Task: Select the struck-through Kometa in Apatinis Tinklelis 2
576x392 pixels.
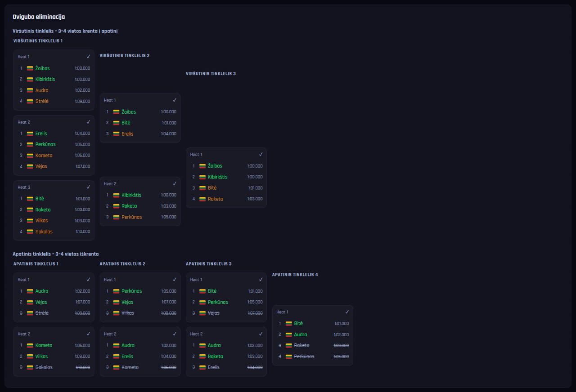Action: 130,367
